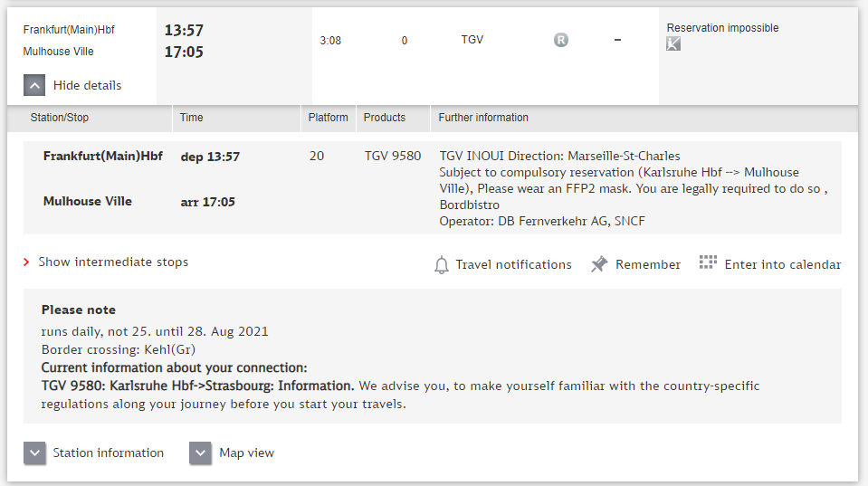
Task: Click the Enter into calendar grid icon
Action: 708,262
